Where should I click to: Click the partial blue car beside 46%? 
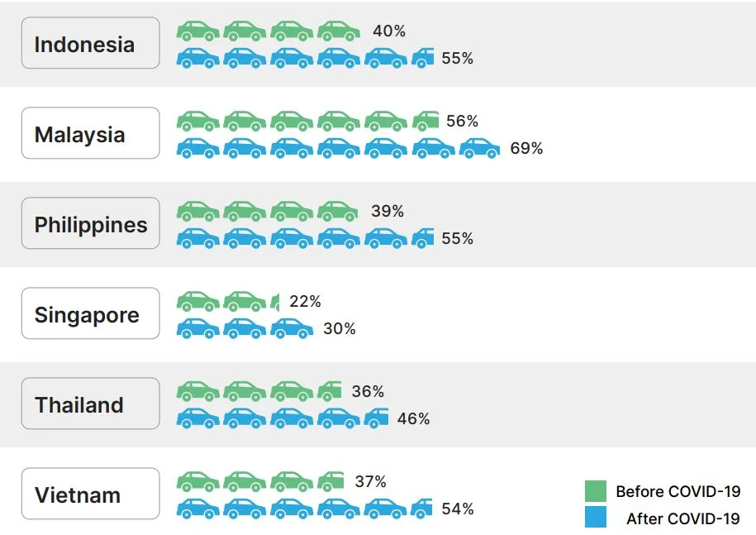click(376, 418)
